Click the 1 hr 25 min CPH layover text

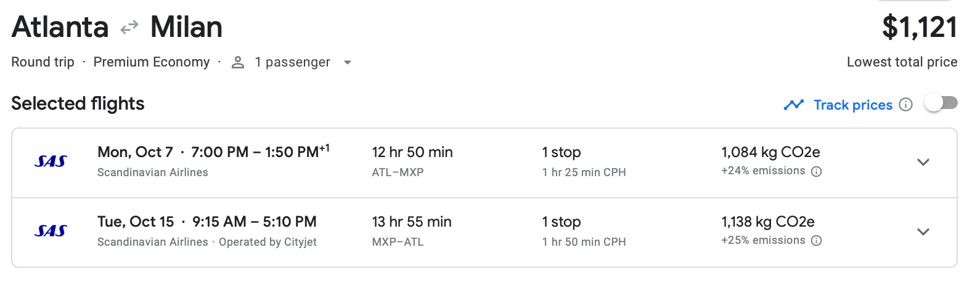click(584, 172)
